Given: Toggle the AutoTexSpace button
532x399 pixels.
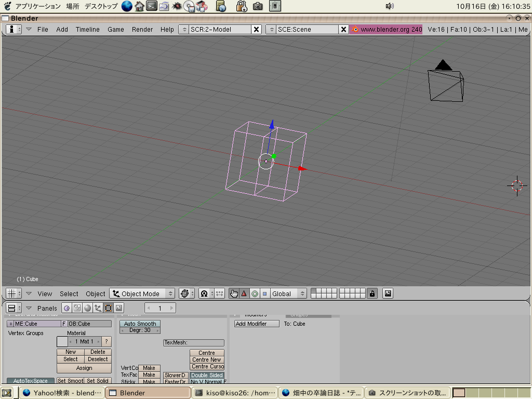Looking at the screenshot, I should point(31,381).
